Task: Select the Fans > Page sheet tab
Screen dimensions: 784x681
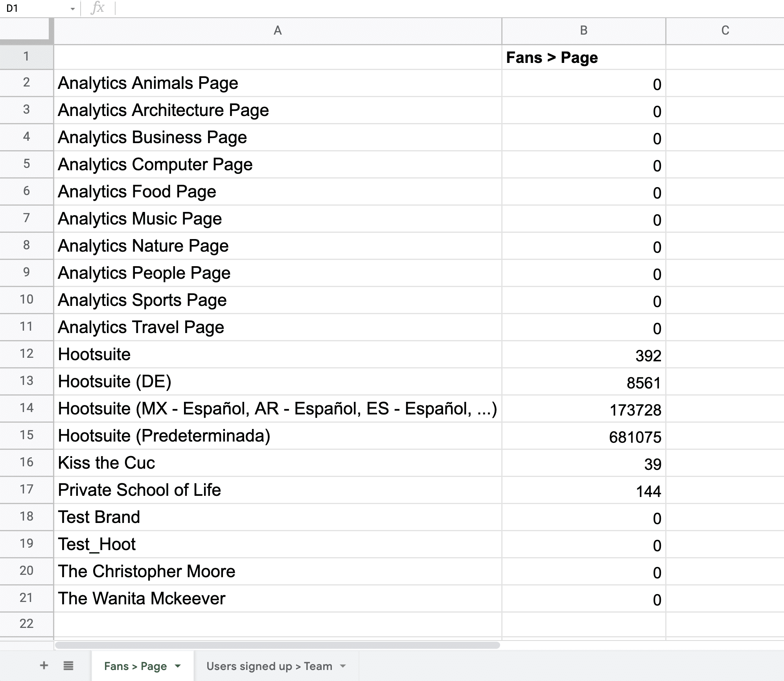Action: tap(135, 666)
